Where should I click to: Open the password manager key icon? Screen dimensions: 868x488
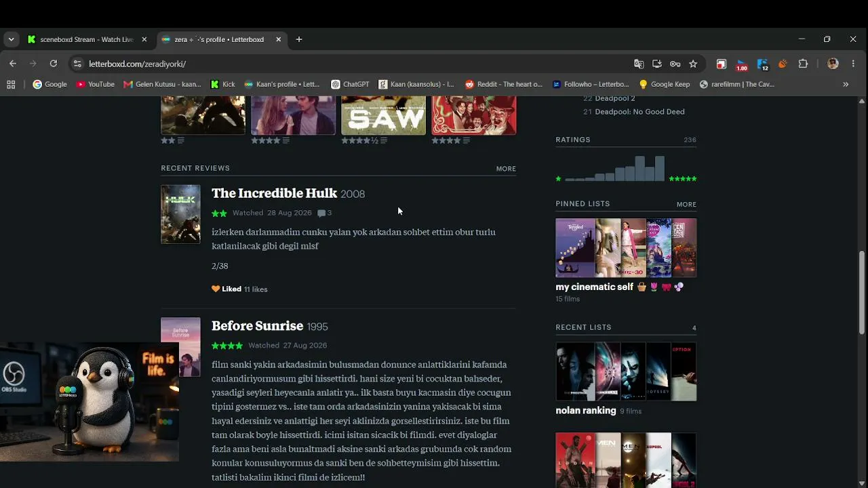click(x=675, y=64)
